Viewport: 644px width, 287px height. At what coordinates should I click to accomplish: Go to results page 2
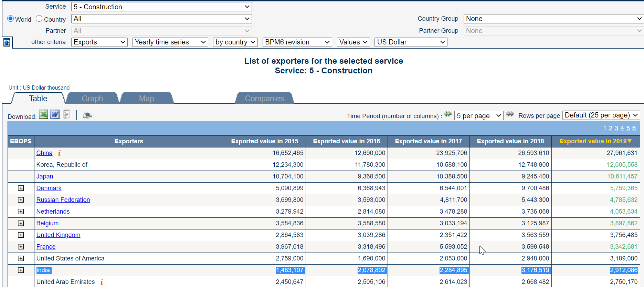(611, 128)
